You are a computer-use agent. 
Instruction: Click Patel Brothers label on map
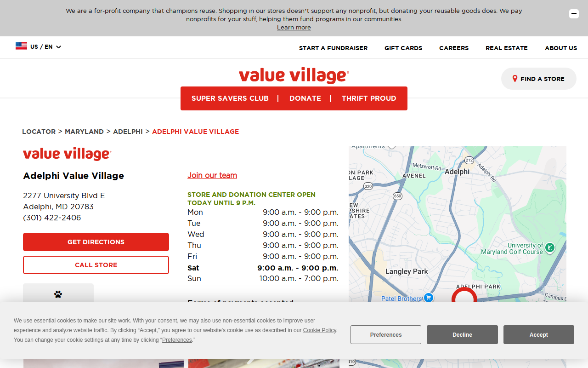point(401,299)
